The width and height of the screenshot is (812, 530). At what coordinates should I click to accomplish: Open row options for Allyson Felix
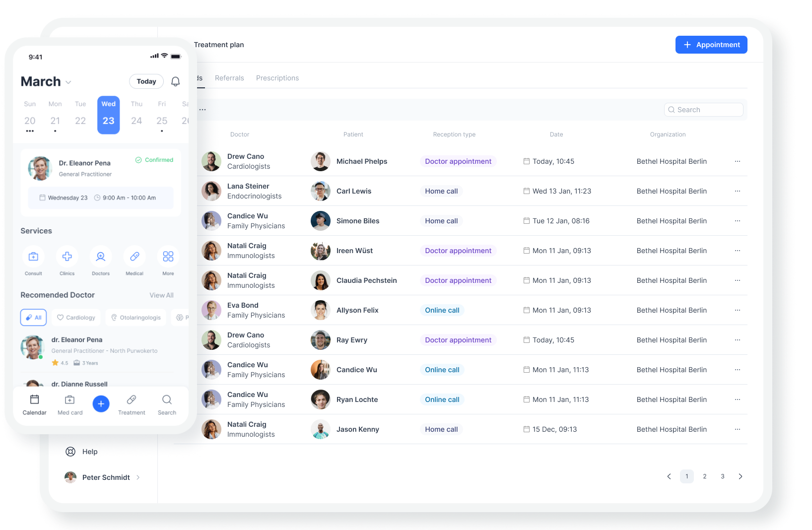click(738, 310)
